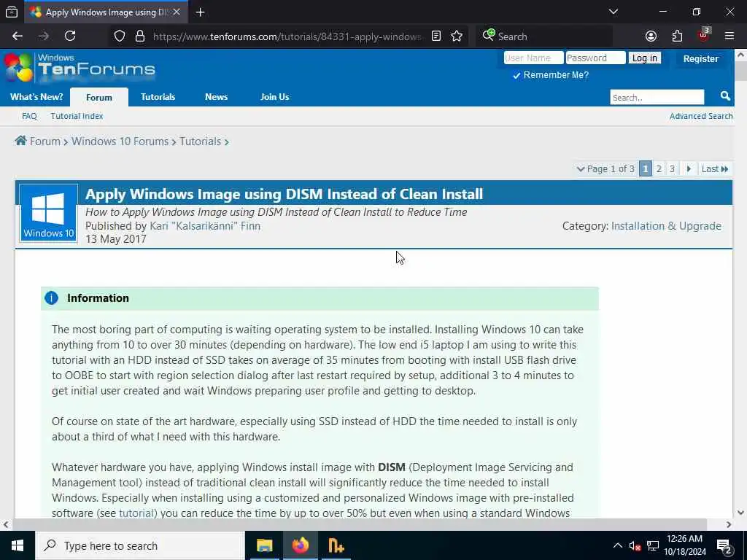Open the Join Us tab

point(275,97)
